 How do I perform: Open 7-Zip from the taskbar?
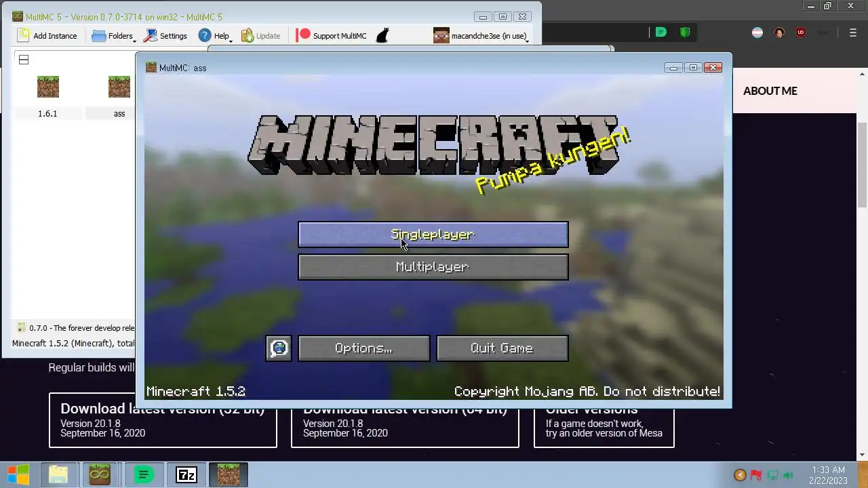(x=186, y=475)
